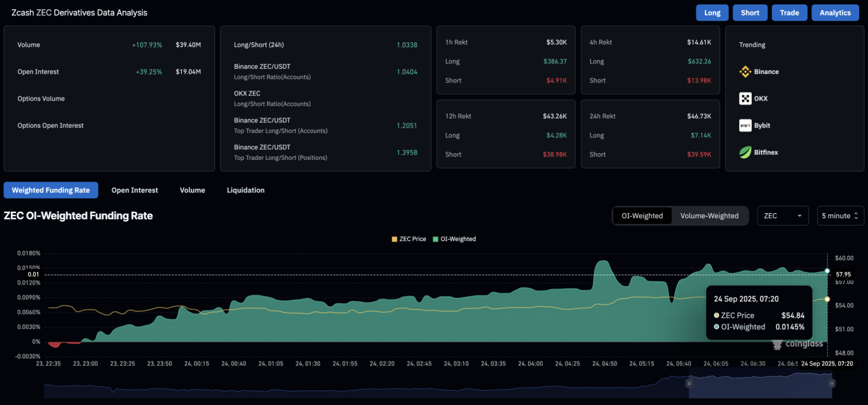The height and width of the screenshot is (405, 868).
Task: Open the 5 minute interval selector
Action: click(840, 216)
